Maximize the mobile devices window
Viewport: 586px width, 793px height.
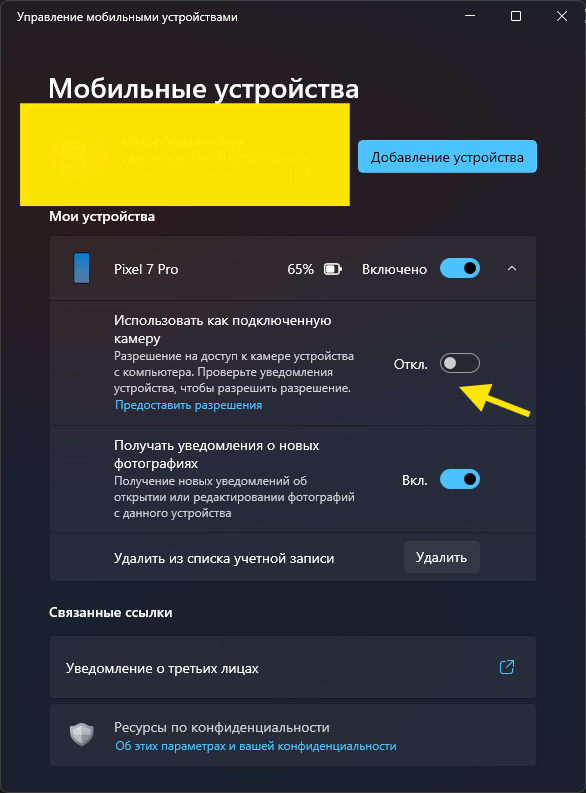[516, 16]
